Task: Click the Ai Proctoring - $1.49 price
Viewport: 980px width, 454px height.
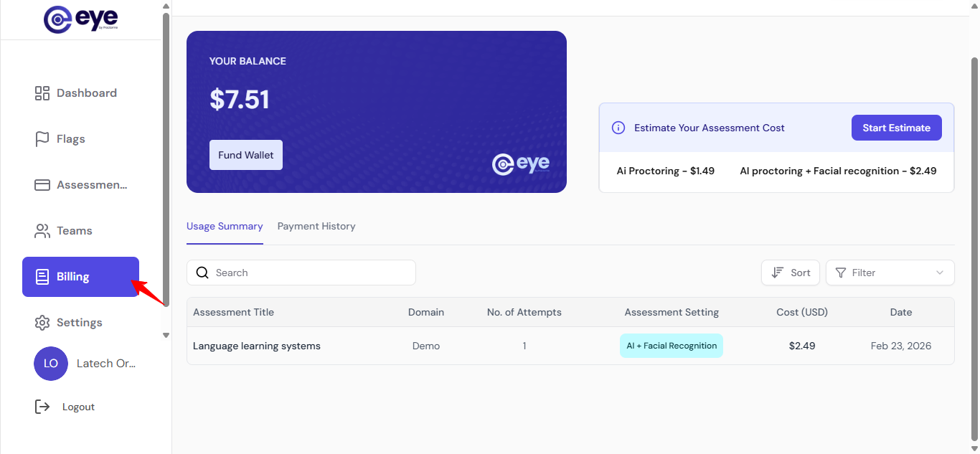Action: click(x=666, y=171)
